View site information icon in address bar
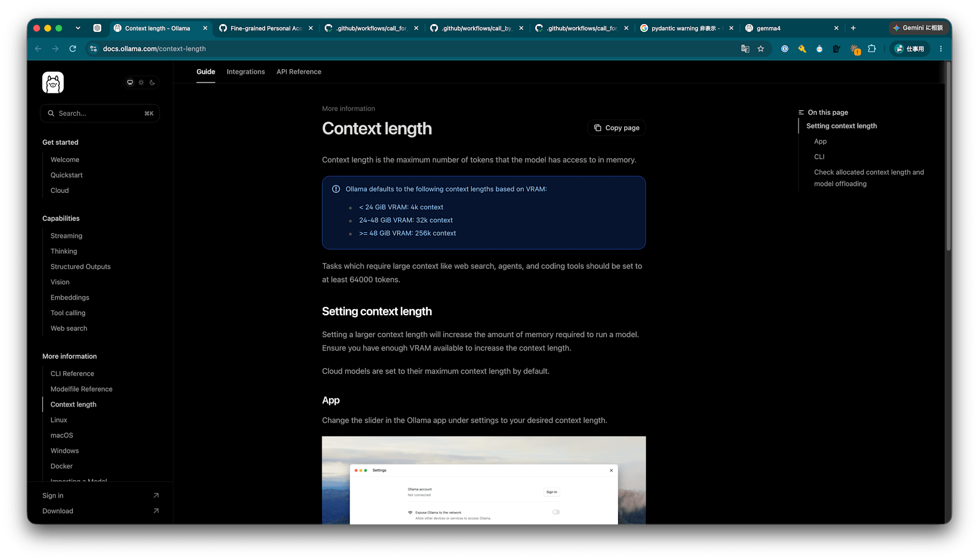This screenshot has height=560, width=979. (x=93, y=48)
